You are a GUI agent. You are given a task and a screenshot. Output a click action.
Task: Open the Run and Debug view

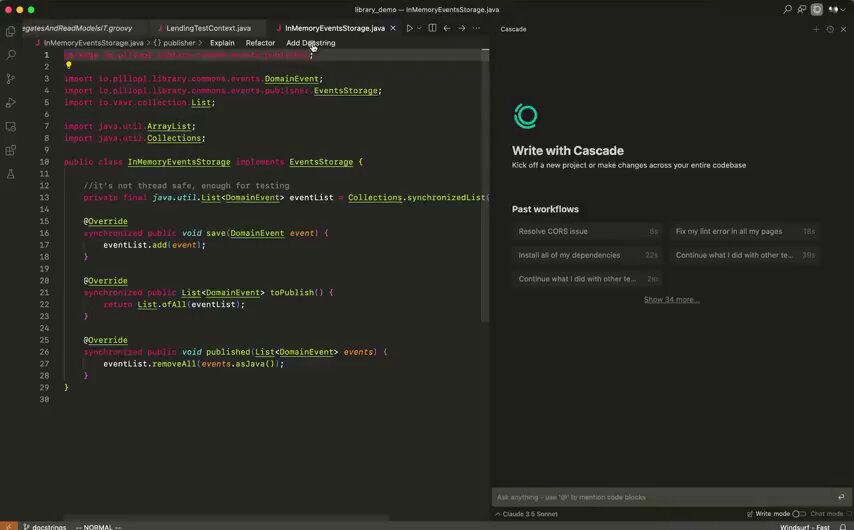[10, 103]
